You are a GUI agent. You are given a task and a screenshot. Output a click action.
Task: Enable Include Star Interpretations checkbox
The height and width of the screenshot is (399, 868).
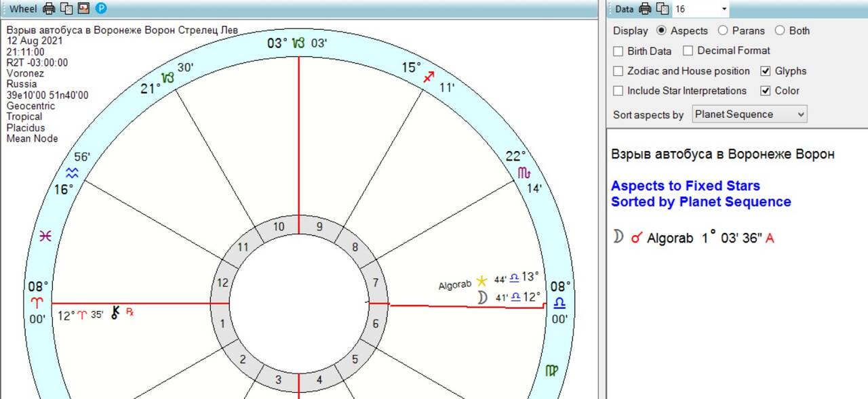tap(618, 90)
